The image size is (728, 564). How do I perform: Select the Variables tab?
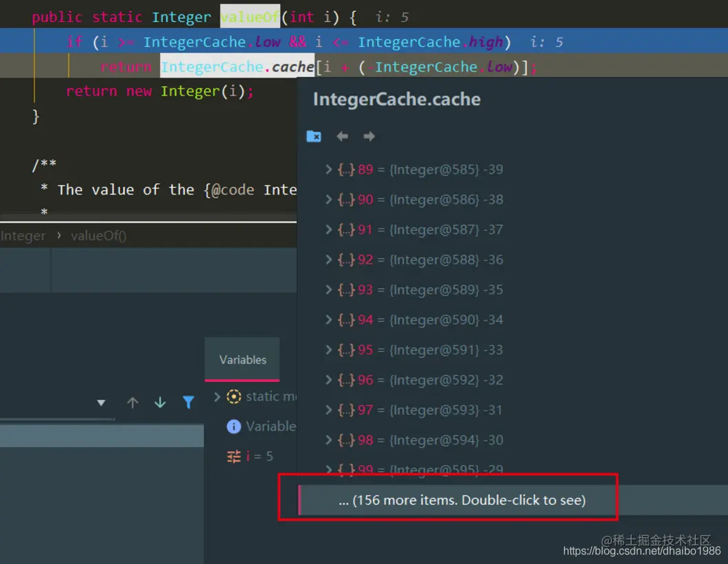242,359
